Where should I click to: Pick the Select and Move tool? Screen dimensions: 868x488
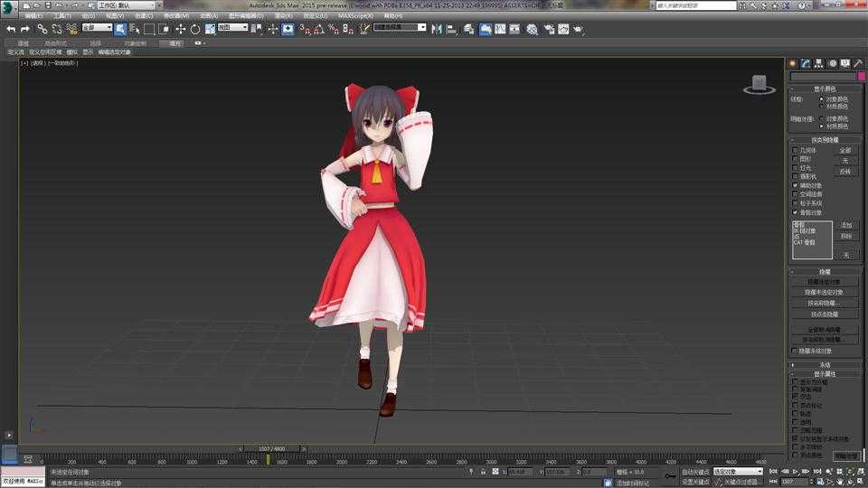tap(181, 29)
